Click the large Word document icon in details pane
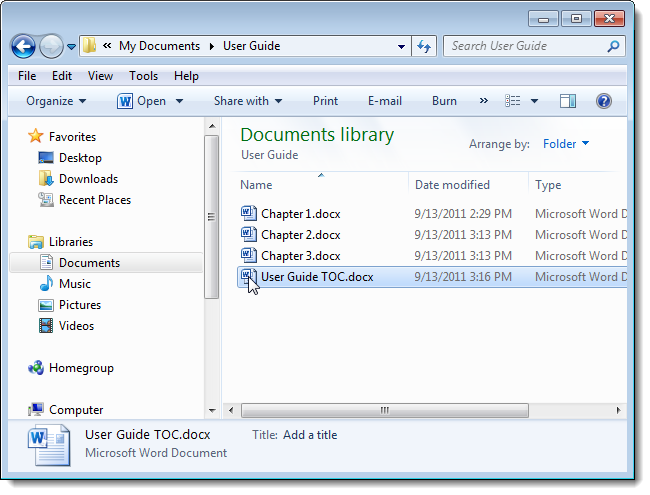 pyautogui.click(x=49, y=445)
